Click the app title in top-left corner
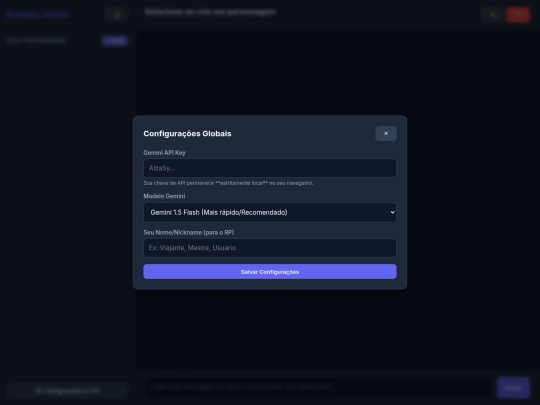This screenshot has width=540, height=405. [x=37, y=14]
